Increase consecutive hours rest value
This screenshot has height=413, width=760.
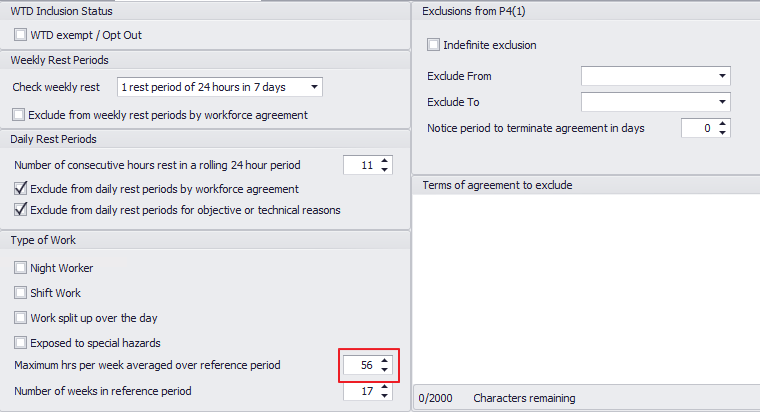pos(385,160)
